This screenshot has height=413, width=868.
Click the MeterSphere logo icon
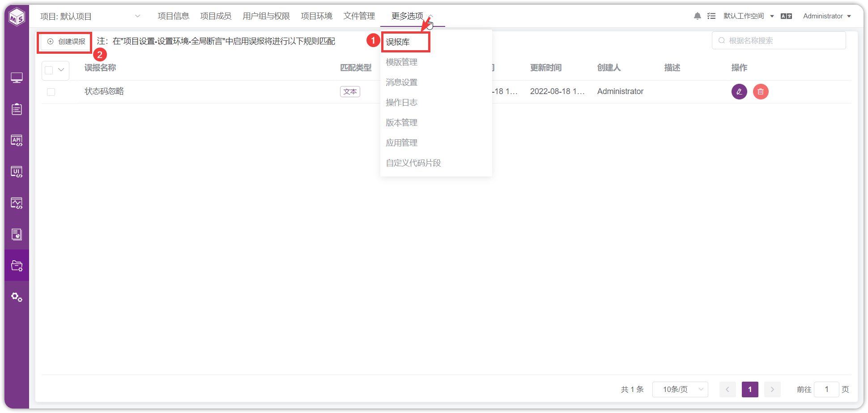[17, 17]
